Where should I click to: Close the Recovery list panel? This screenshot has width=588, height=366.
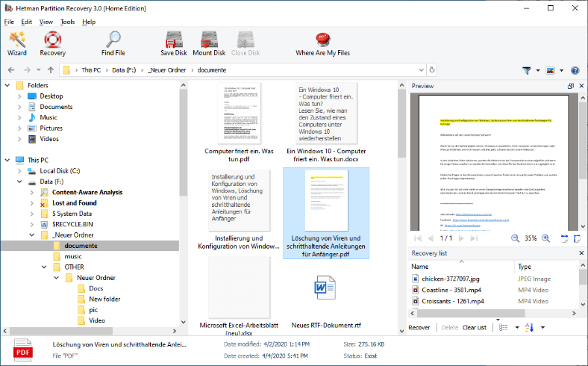pyautogui.click(x=581, y=253)
